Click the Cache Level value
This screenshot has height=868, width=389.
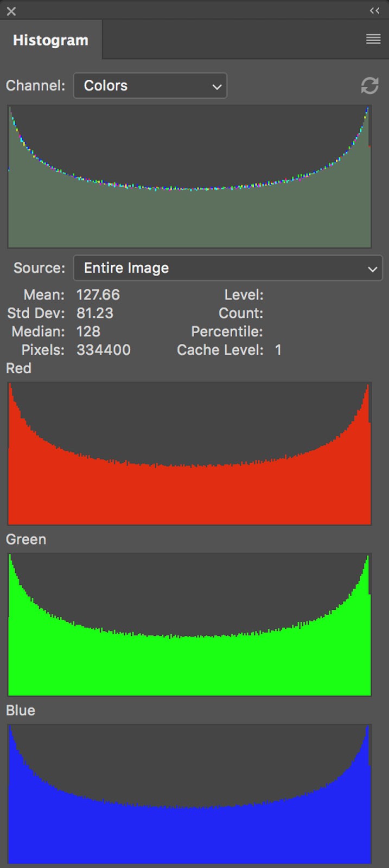click(278, 350)
